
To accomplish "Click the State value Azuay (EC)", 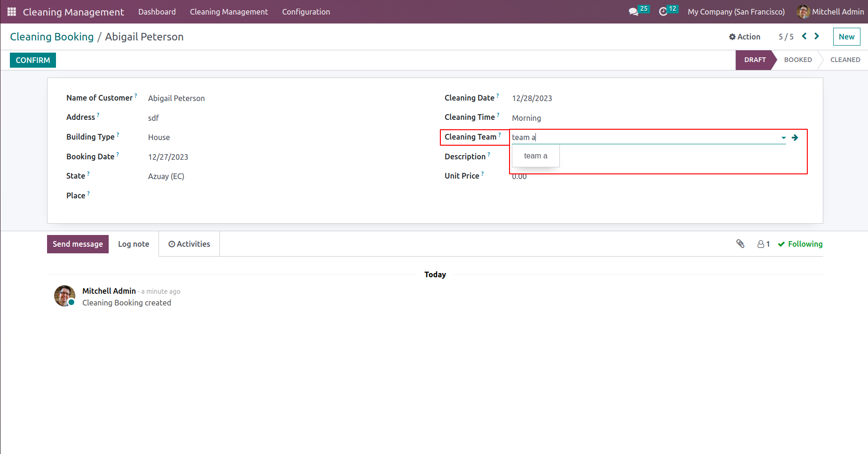I will pos(166,176).
